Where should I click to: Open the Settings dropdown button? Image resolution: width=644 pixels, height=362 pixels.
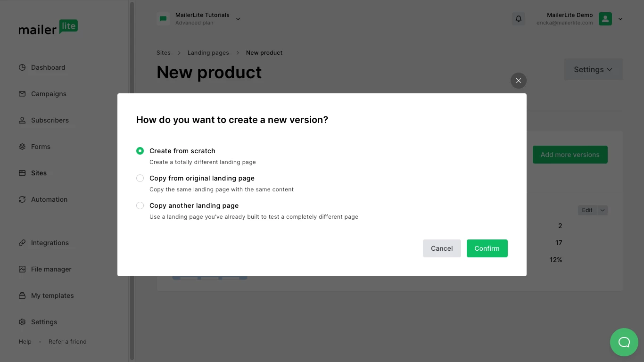click(x=593, y=69)
